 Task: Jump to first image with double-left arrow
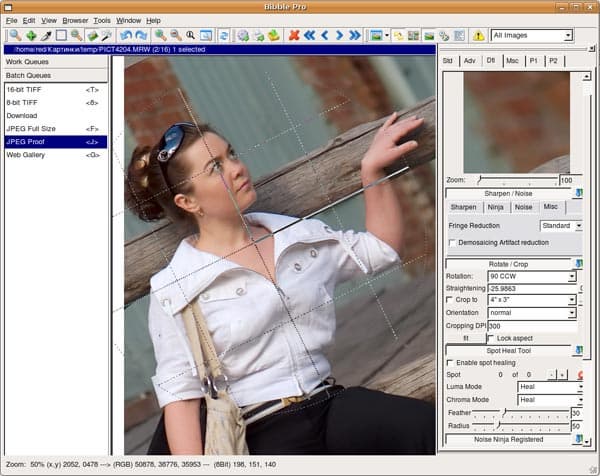[x=309, y=36]
